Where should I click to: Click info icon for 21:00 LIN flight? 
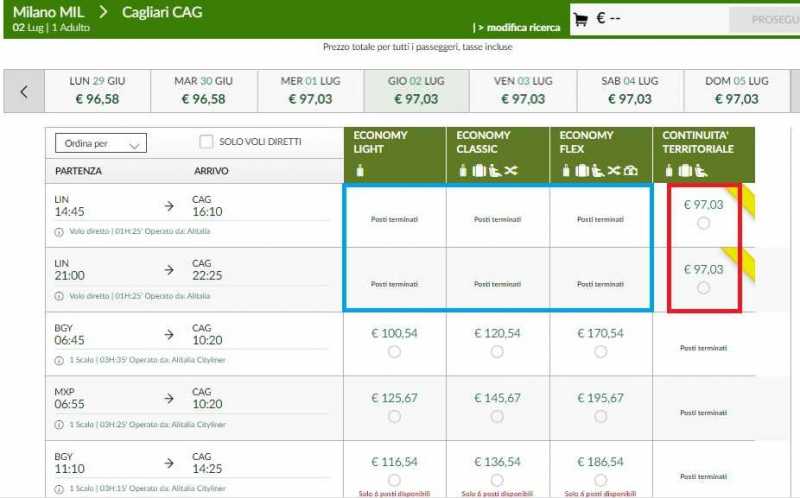59,296
